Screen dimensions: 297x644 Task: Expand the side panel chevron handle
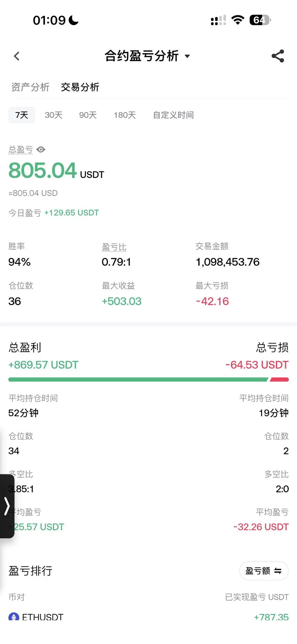tap(7, 506)
